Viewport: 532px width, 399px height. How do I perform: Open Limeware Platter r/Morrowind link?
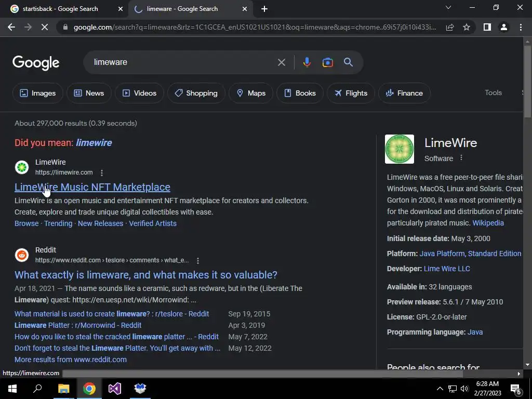tap(78, 325)
